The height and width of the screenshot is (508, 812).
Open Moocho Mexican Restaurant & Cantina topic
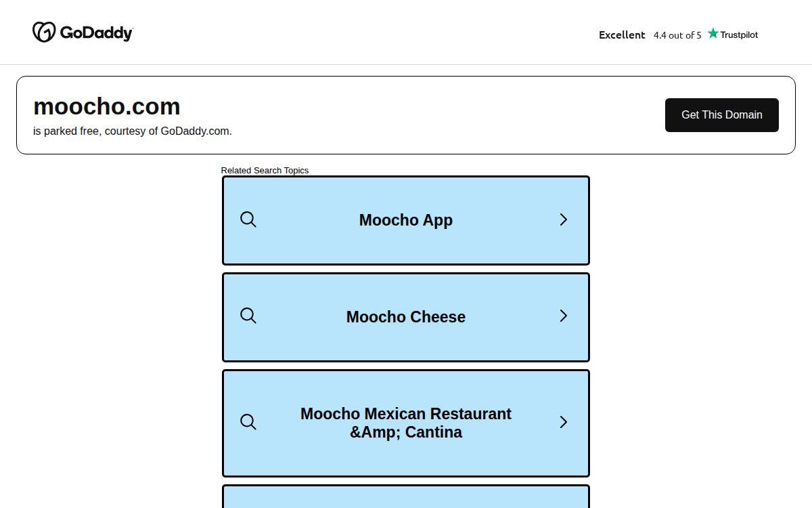(x=406, y=423)
